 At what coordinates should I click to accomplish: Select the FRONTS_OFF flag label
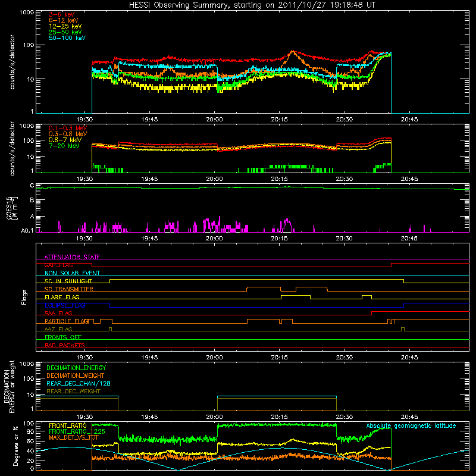(x=63, y=337)
